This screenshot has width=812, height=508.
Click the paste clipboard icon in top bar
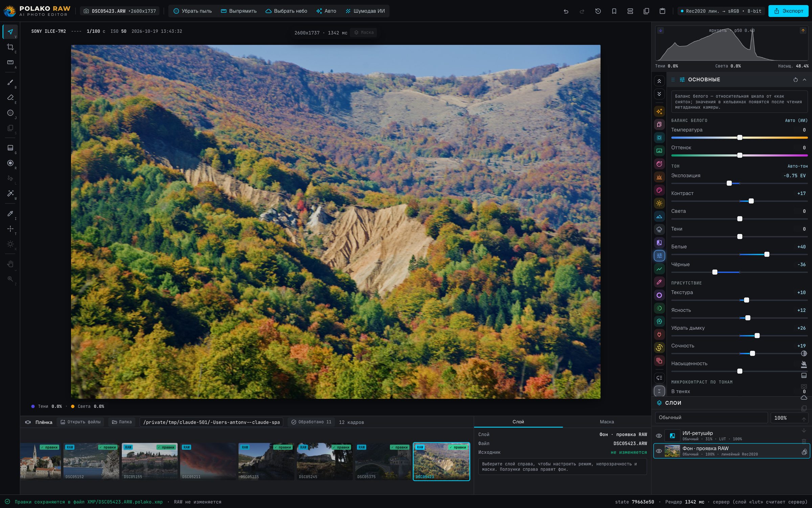[662, 11]
